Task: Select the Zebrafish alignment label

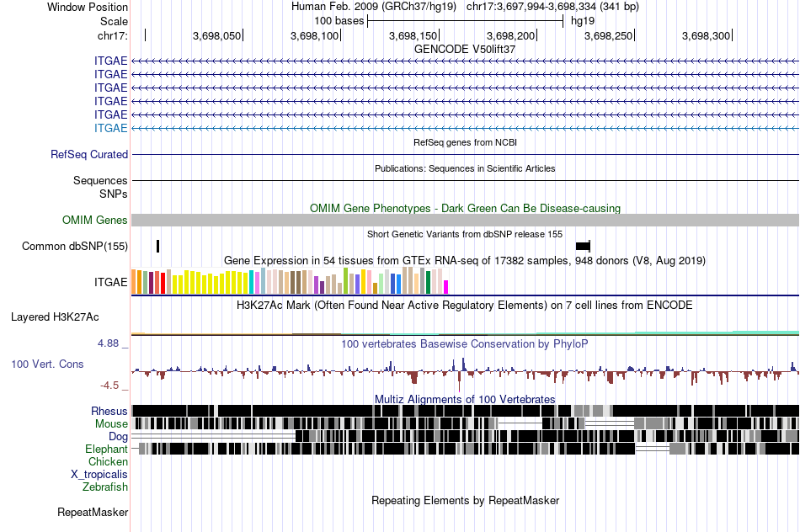Action: (105, 487)
